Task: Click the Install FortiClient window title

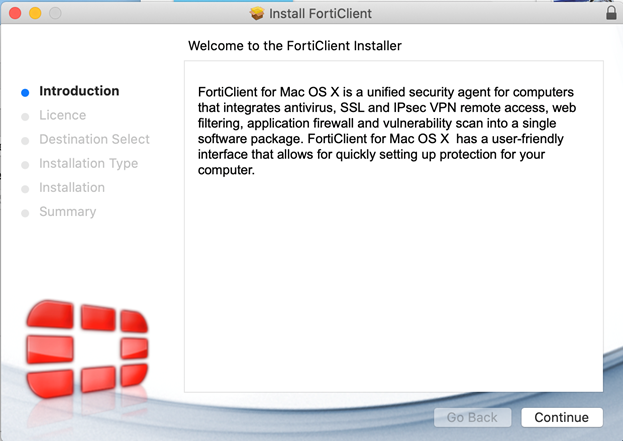Action: click(319, 14)
